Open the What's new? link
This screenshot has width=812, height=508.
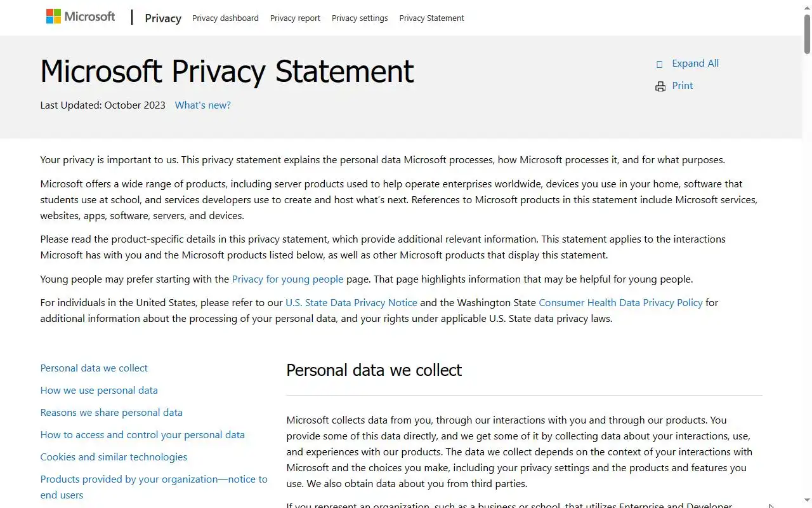coord(202,105)
